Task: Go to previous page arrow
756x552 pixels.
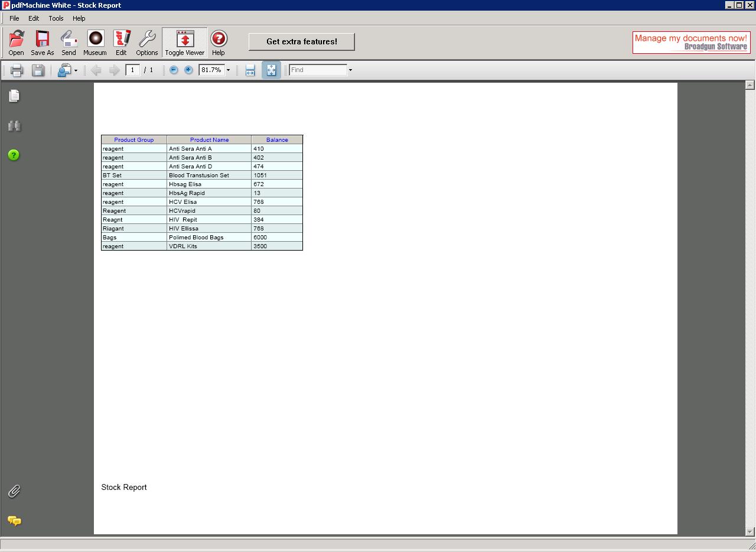Action: click(x=96, y=70)
